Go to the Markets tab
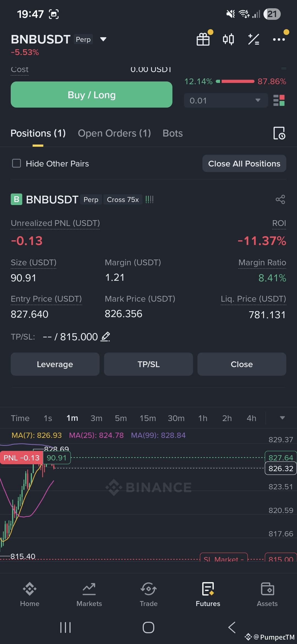The image size is (297, 644). [89, 594]
